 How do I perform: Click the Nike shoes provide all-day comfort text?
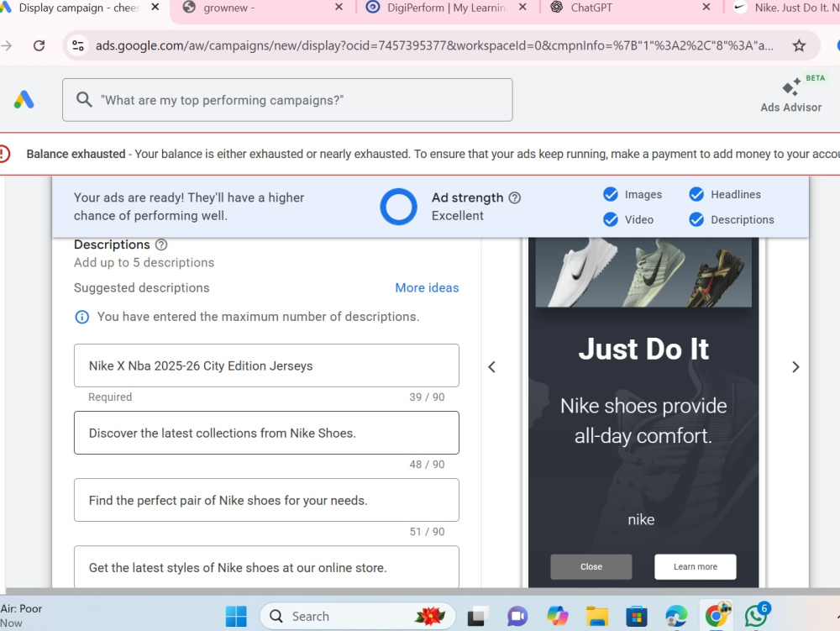tap(643, 421)
